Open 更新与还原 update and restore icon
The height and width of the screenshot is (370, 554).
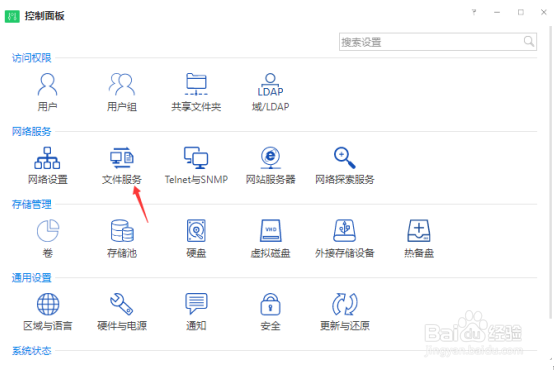(344, 304)
